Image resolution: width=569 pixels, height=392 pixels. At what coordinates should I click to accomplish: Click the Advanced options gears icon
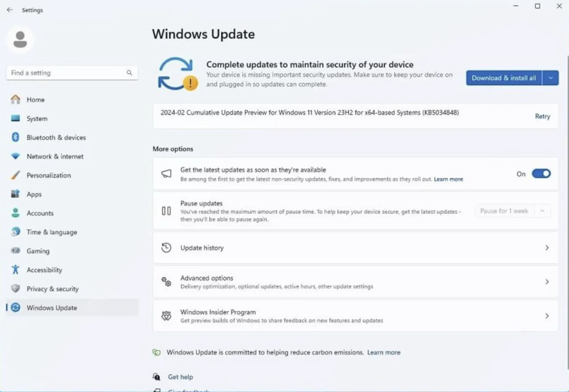[166, 282]
